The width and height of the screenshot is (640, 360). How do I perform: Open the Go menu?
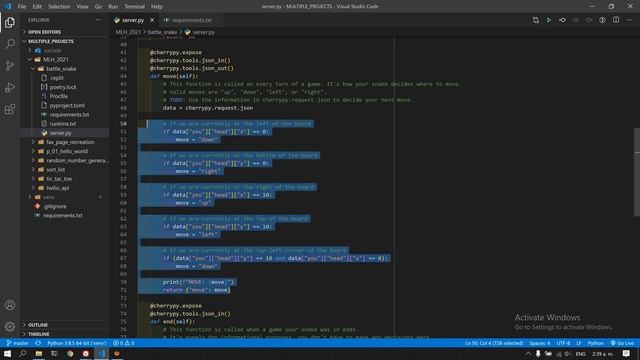98,7
